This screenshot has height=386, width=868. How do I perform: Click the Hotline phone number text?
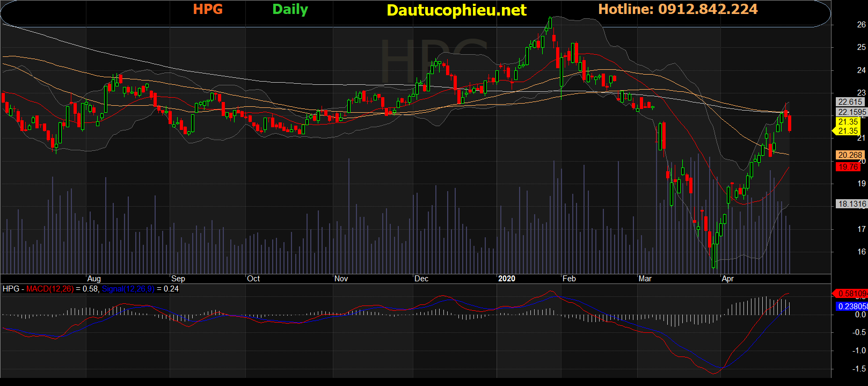point(677,9)
